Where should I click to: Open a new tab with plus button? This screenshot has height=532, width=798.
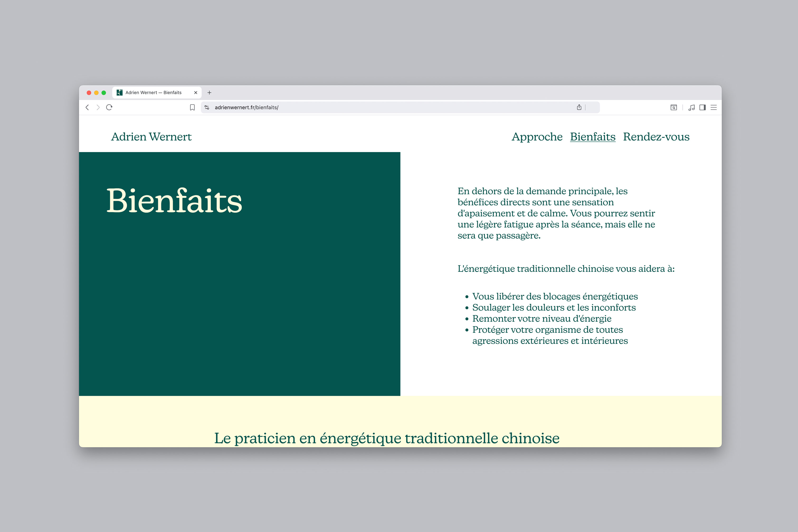tap(209, 92)
